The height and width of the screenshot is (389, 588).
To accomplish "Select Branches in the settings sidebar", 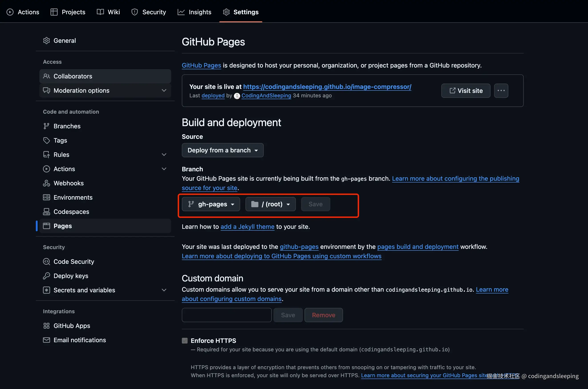I will point(105,126).
